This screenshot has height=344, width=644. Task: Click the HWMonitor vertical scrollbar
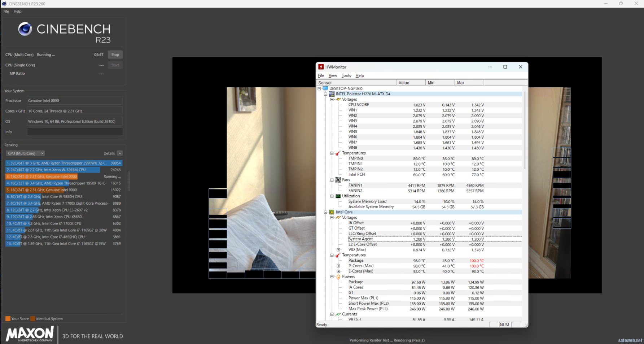pos(525,130)
